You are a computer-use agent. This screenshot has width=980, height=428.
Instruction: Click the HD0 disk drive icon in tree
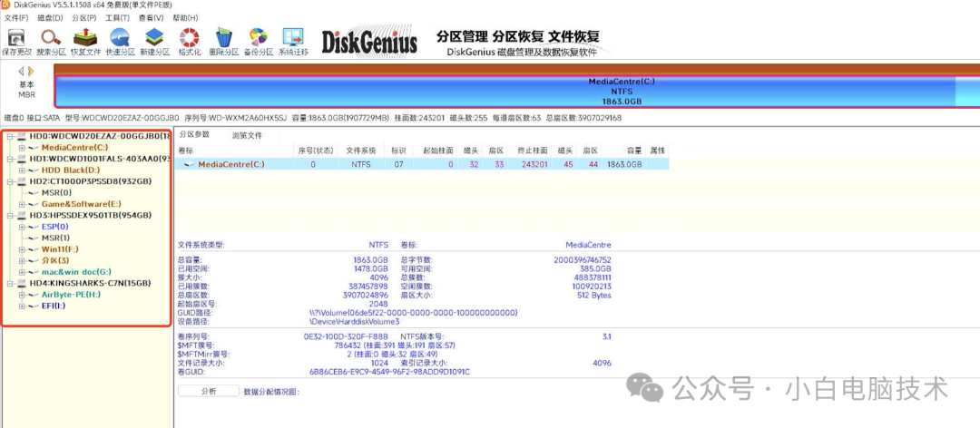23,136
